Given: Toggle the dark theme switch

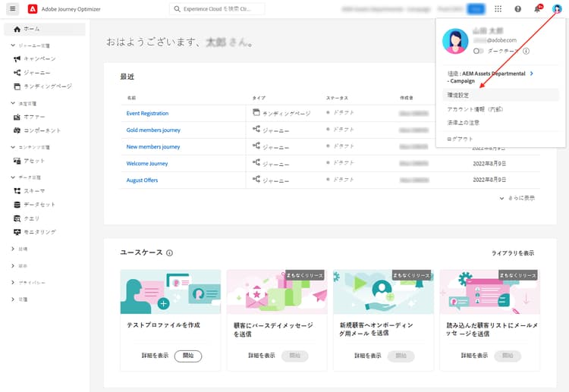Looking at the screenshot, I should coord(478,51).
